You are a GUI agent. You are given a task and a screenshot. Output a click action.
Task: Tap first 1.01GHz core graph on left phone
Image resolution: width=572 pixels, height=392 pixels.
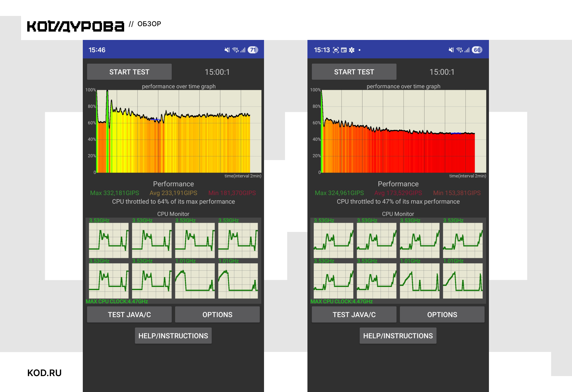[195, 281]
